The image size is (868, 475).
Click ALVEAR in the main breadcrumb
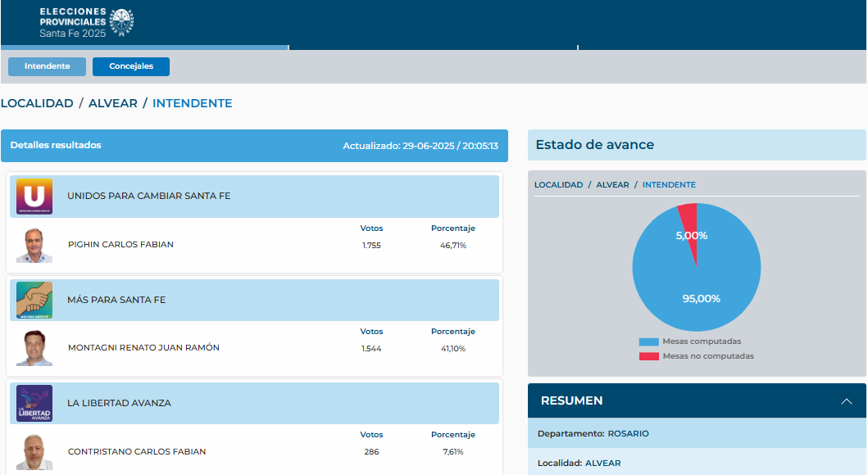point(113,103)
